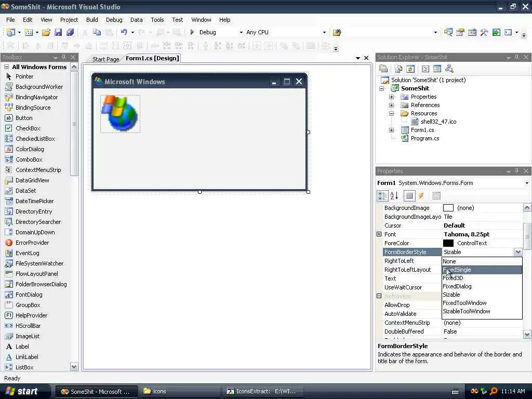The width and height of the screenshot is (532, 399).
Task: Click the Toolbox scroll down arrow
Action: (x=74, y=367)
